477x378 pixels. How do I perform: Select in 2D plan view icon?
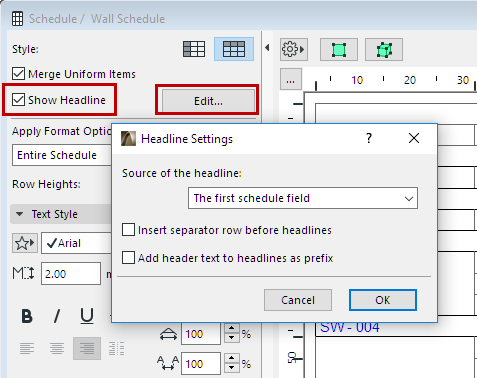[339, 49]
